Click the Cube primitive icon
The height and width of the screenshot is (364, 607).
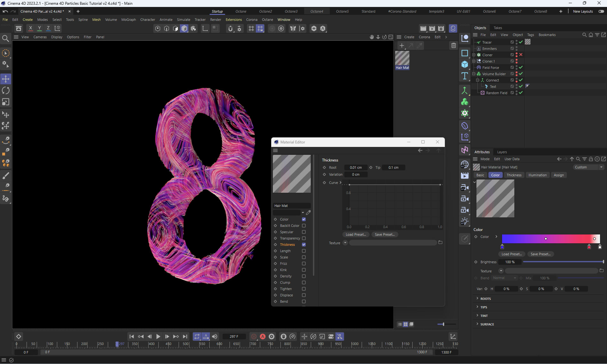[464, 64]
